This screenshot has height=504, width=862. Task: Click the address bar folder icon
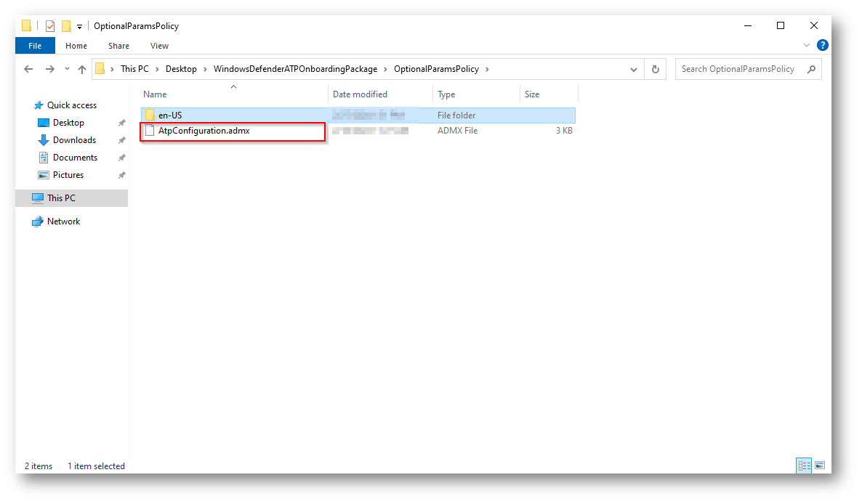click(x=100, y=68)
